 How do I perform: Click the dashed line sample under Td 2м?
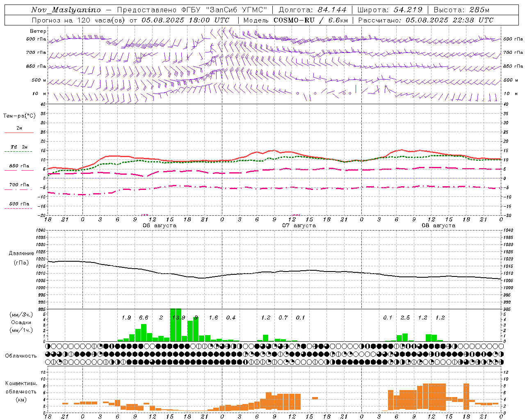pyautogui.click(x=18, y=152)
